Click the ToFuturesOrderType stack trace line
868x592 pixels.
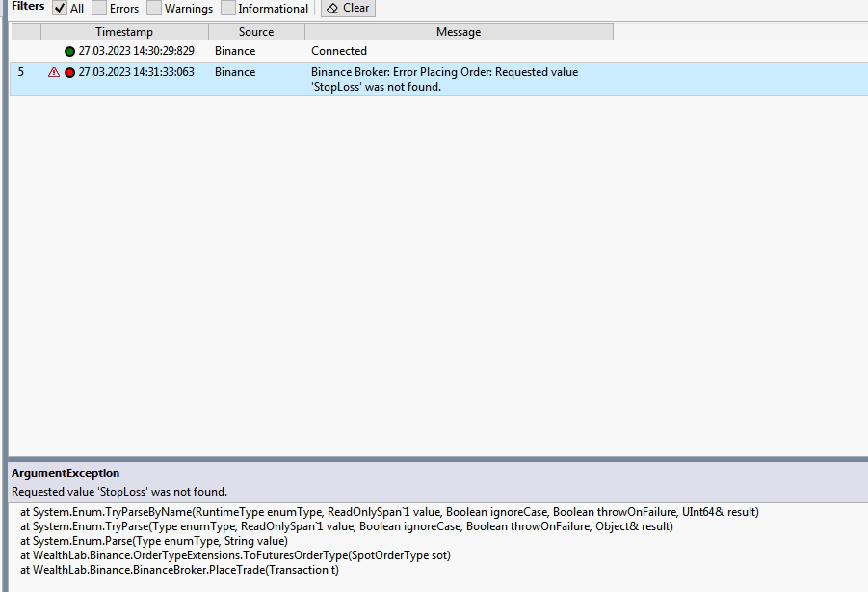[x=242, y=555]
